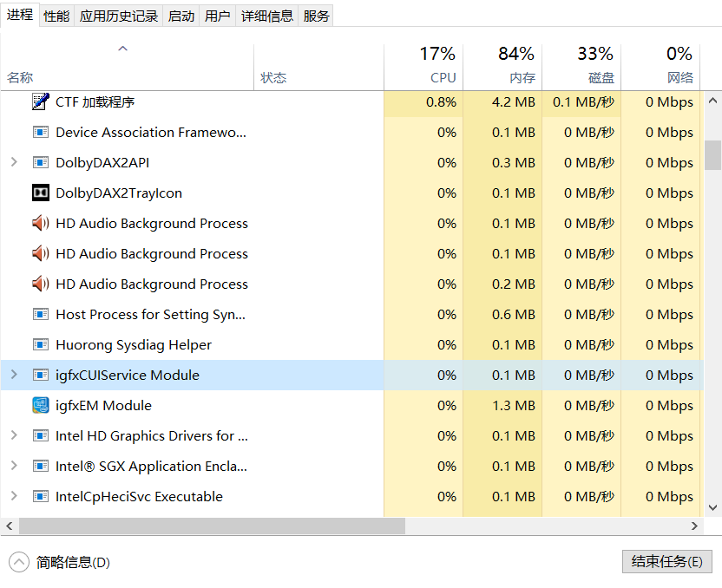Sort by the 磁盘 33% column
This screenshot has width=722, height=588.
581,67
